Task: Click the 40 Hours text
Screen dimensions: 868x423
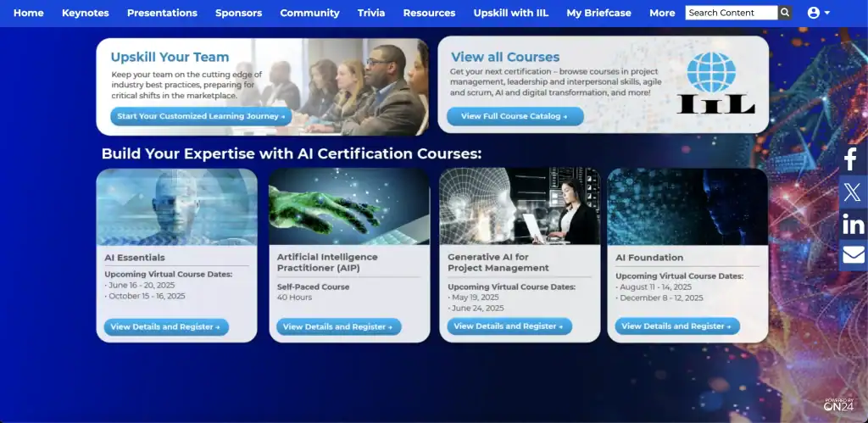Action: pyautogui.click(x=294, y=298)
